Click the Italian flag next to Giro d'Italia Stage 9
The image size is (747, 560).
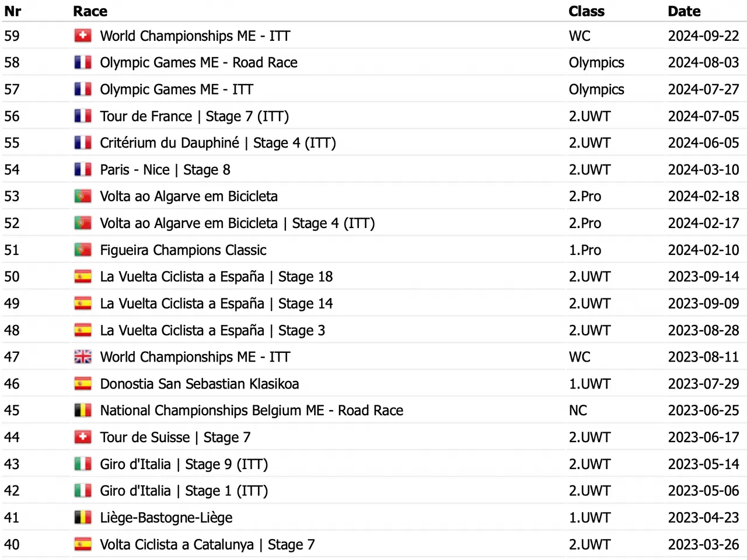coord(83,464)
